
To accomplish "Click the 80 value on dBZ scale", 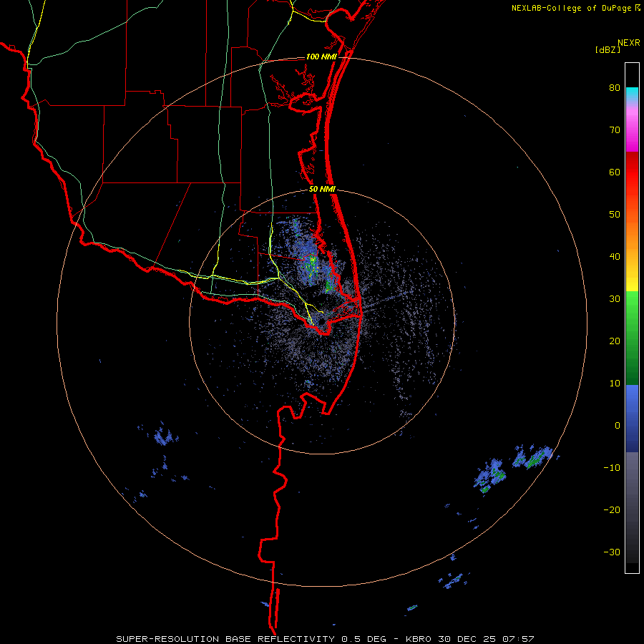I will [615, 88].
